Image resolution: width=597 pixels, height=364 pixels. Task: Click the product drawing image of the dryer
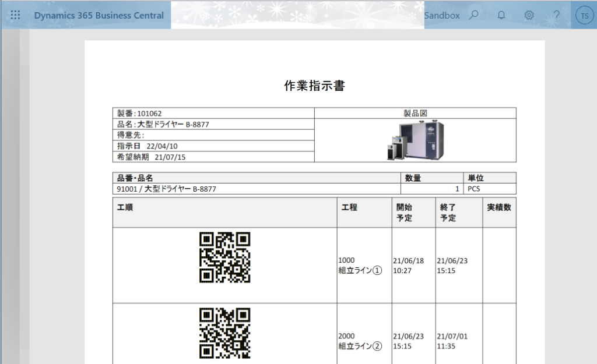click(x=415, y=140)
